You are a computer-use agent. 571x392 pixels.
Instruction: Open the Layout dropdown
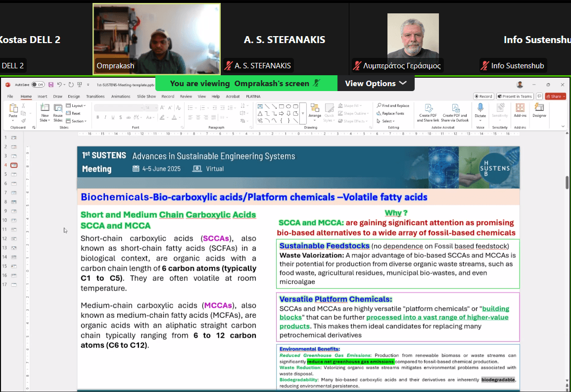76,105
